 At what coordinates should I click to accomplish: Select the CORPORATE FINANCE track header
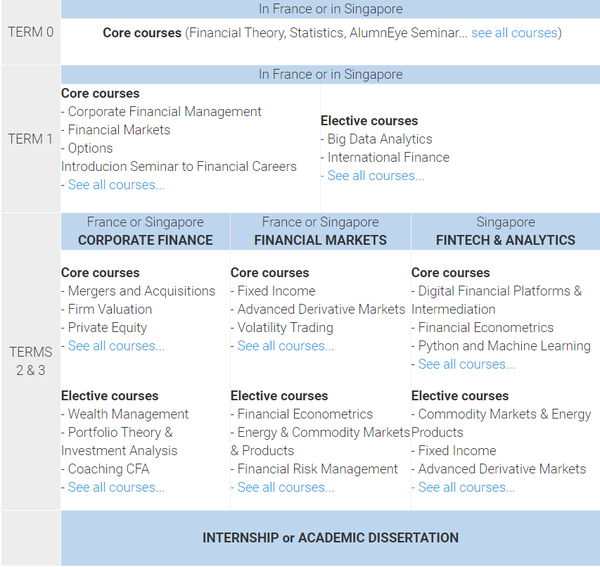pyautogui.click(x=145, y=240)
